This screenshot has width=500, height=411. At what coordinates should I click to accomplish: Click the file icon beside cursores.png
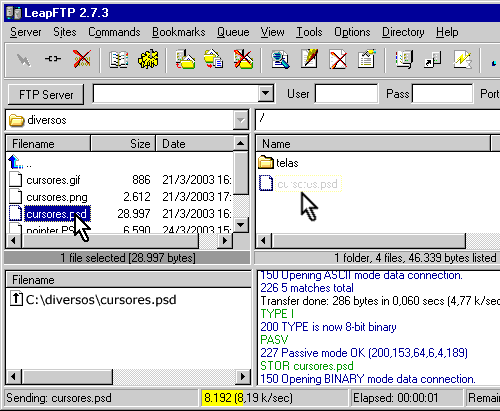[15, 196]
